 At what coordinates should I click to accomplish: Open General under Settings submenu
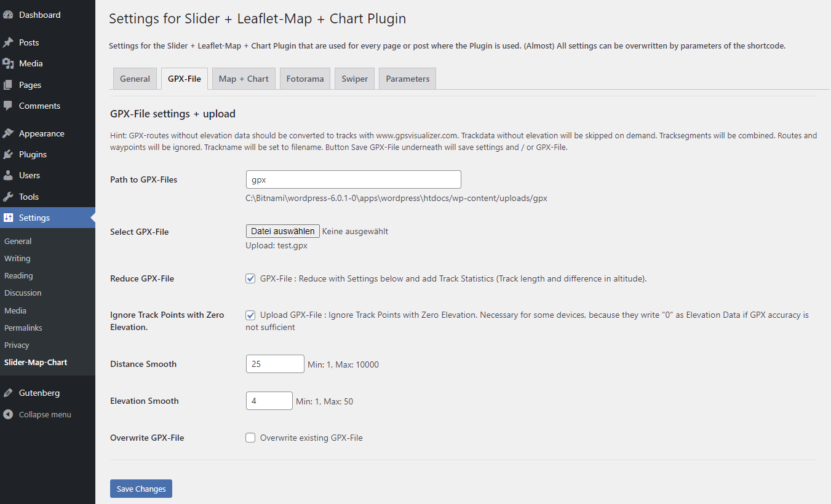coord(18,241)
